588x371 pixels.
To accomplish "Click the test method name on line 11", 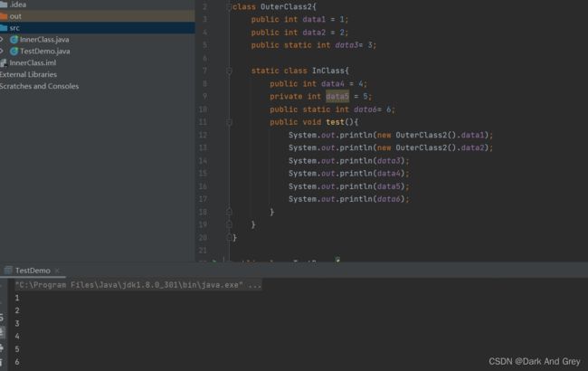I will [x=336, y=122].
